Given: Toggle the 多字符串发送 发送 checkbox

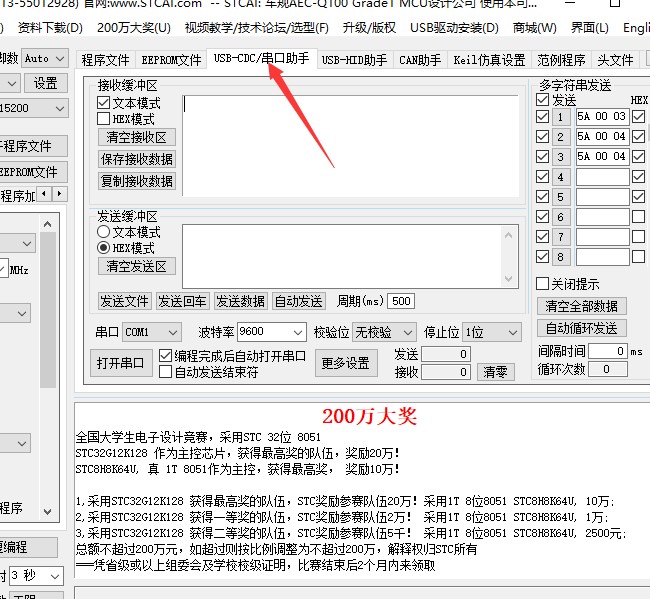Looking at the screenshot, I should tap(542, 99).
